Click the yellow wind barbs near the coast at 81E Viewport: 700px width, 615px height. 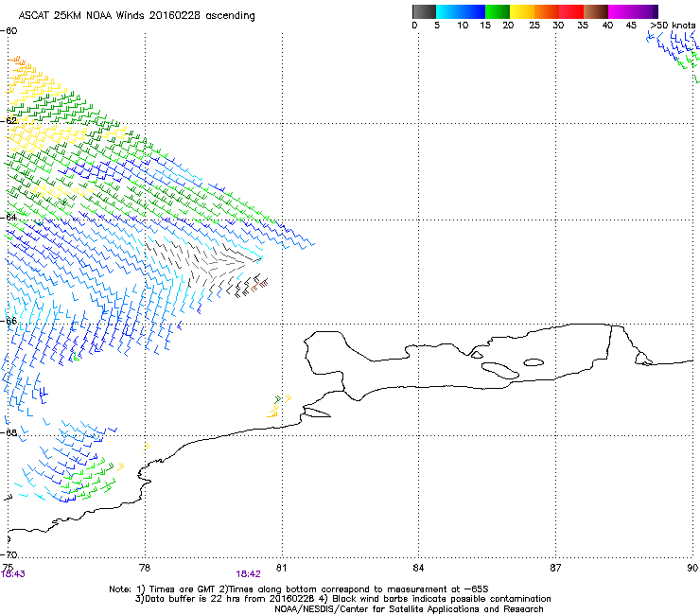click(278, 408)
